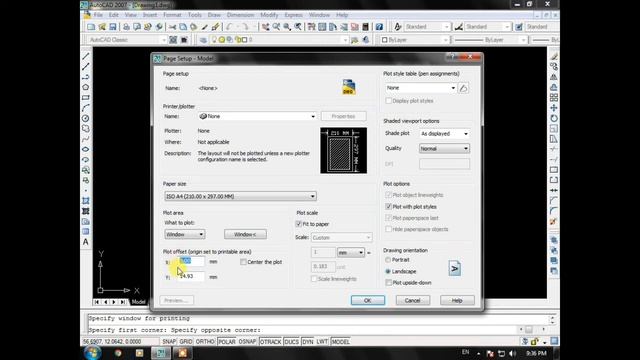Open the Printer/plotter Name dropdown
640x360 pixels.
point(257,116)
